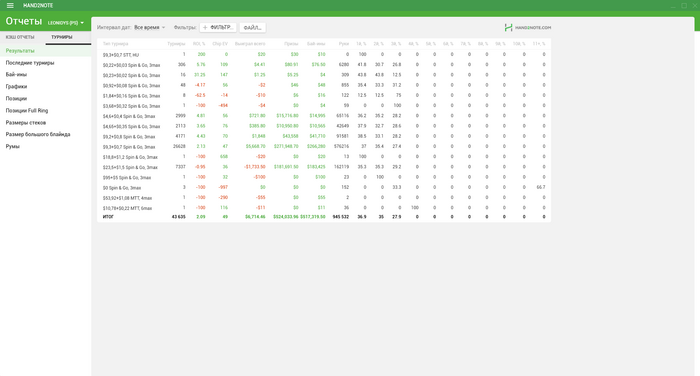
Task: Select the $0,23+$0,02 Spin & Go row
Action: [x=324, y=75]
